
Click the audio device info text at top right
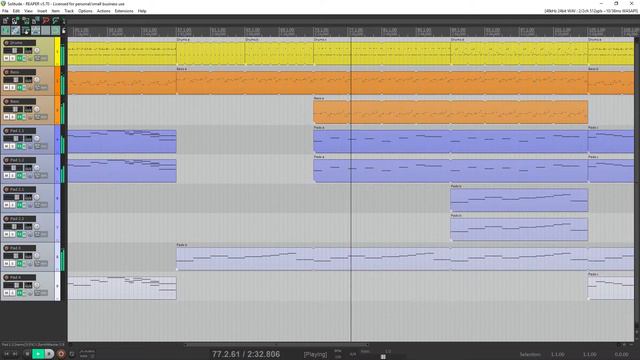590,11
